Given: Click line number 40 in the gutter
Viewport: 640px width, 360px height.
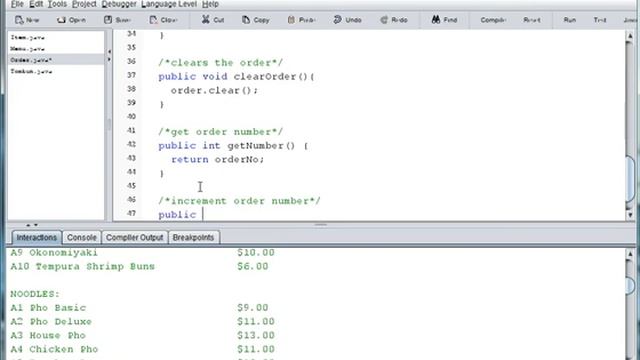Looking at the screenshot, I should pyautogui.click(x=131, y=117).
